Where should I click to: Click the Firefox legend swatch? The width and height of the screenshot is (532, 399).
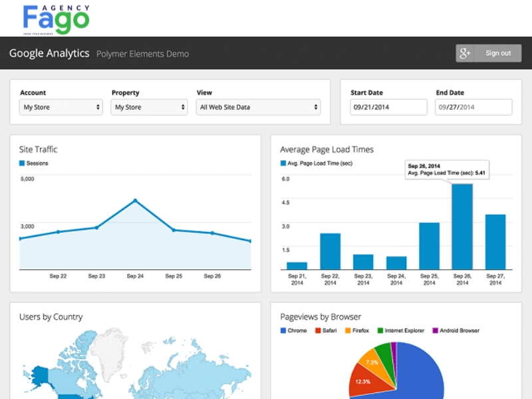(348, 331)
